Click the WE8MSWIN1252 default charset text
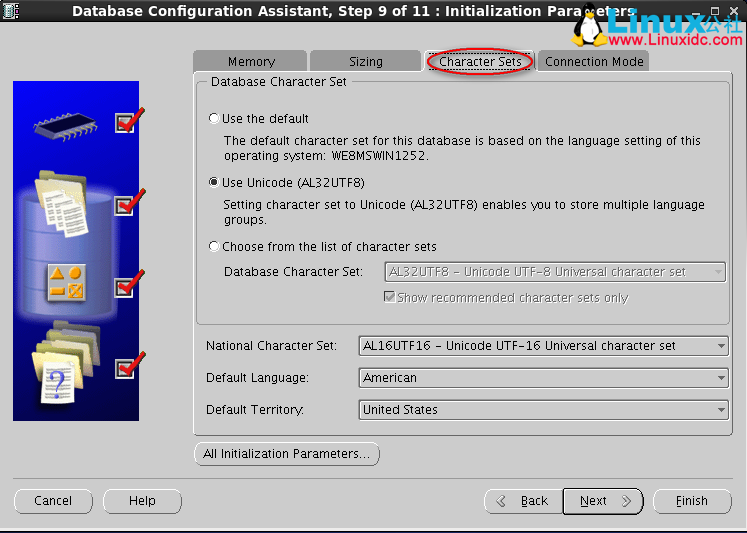Viewport: 747px width, 533px height. [379, 156]
